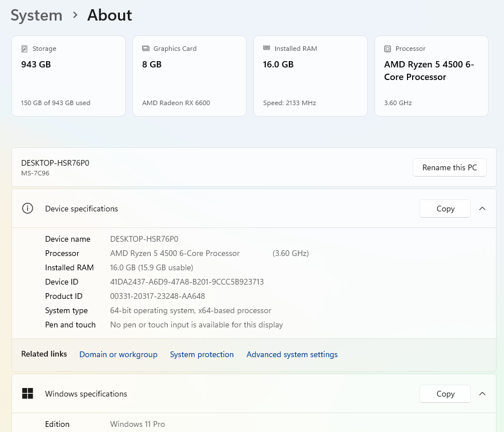Click the Device specifications info icon

pyautogui.click(x=27, y=209)
